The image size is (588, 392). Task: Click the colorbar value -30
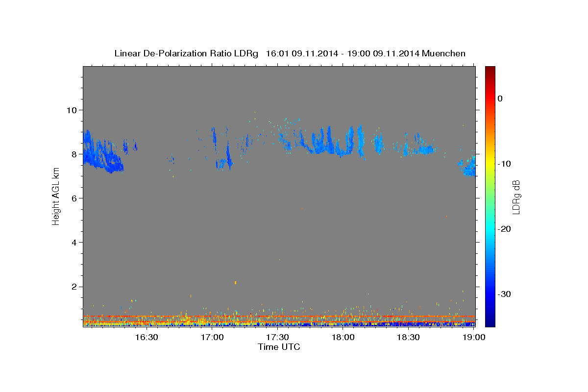(504, 294)
